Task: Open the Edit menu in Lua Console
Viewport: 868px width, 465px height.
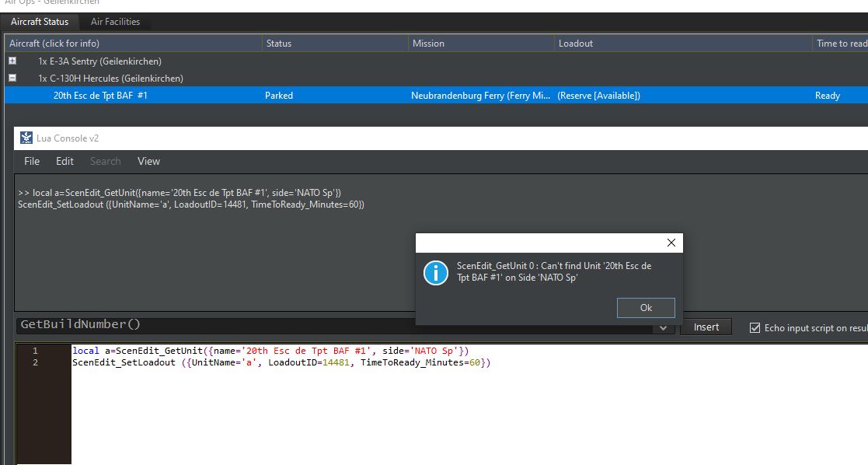Action: click(64, 161)
